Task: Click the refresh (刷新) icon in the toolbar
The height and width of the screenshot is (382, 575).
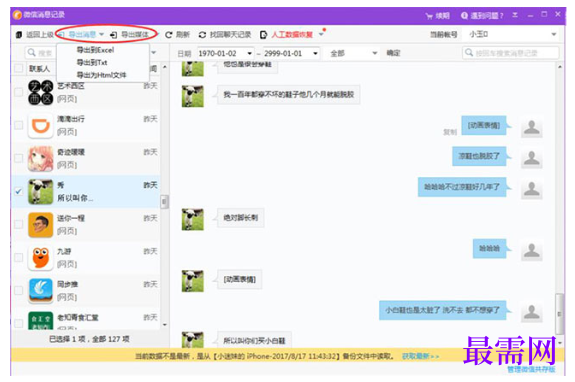Action: pyautogui.click(x=168, y=35)
